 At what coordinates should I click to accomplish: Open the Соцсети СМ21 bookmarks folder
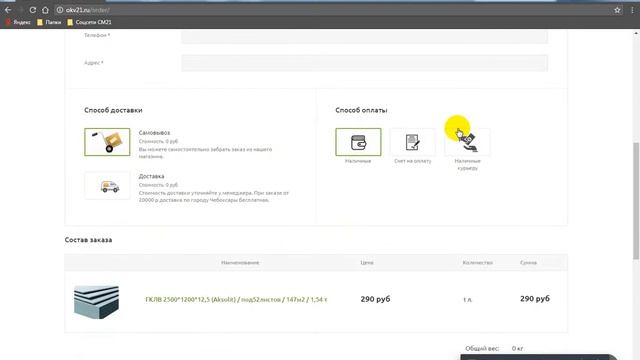click(x=89, y=22)
